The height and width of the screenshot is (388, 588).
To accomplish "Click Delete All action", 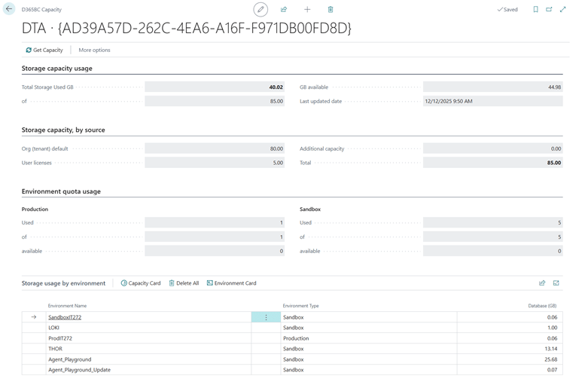I will coord(184,283).
